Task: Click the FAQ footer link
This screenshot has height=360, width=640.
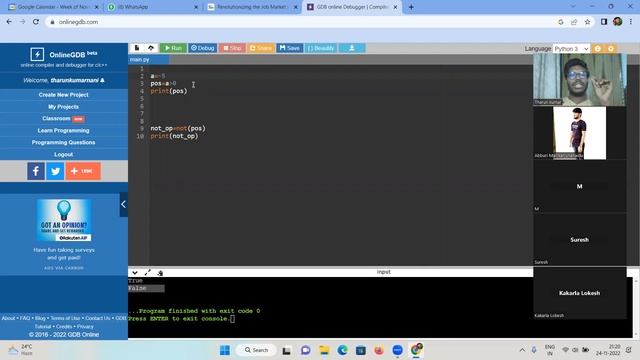Action: pyautogui.click(x=25, y=318)
